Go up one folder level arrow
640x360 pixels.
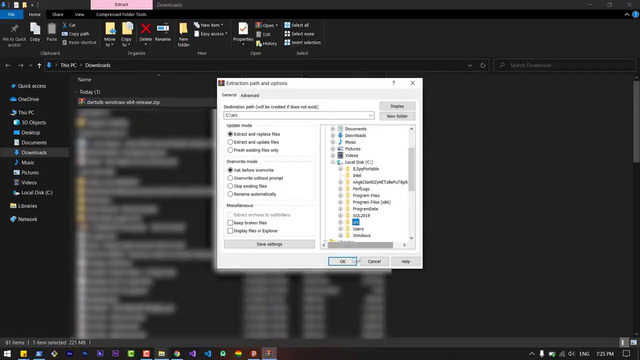click(x=39, y=65)
